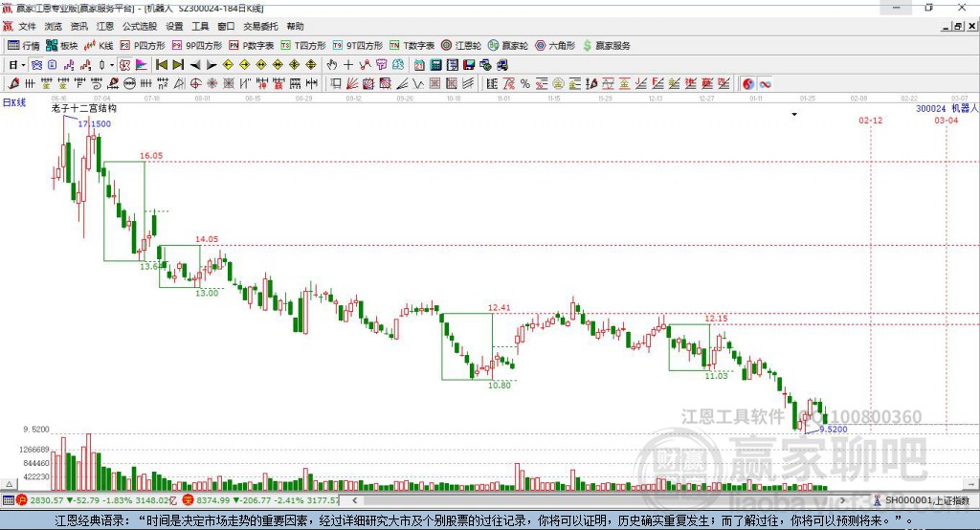This screenshot has width=980, height=530.
Task: Select the Gann fan lines tool
Action: (x=352, y=84)
